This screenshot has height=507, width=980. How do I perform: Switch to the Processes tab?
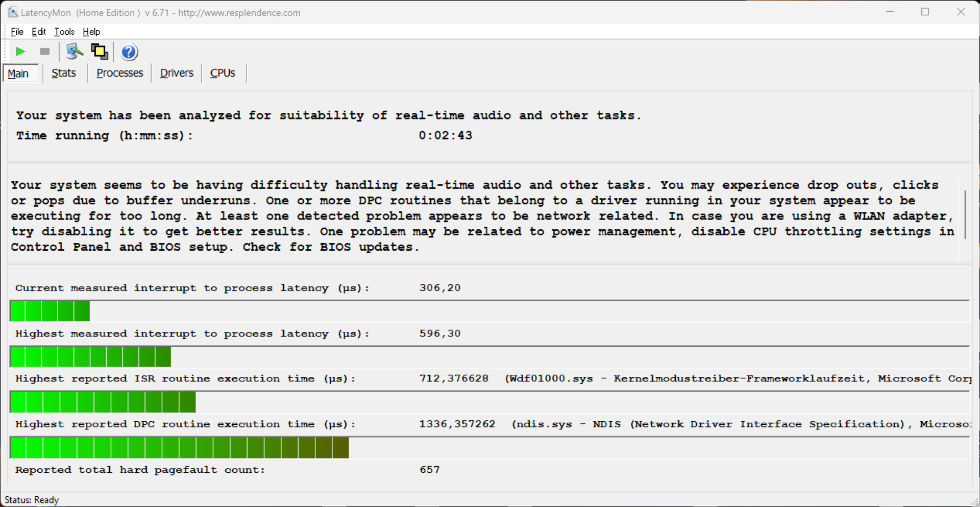pos(120,73)
